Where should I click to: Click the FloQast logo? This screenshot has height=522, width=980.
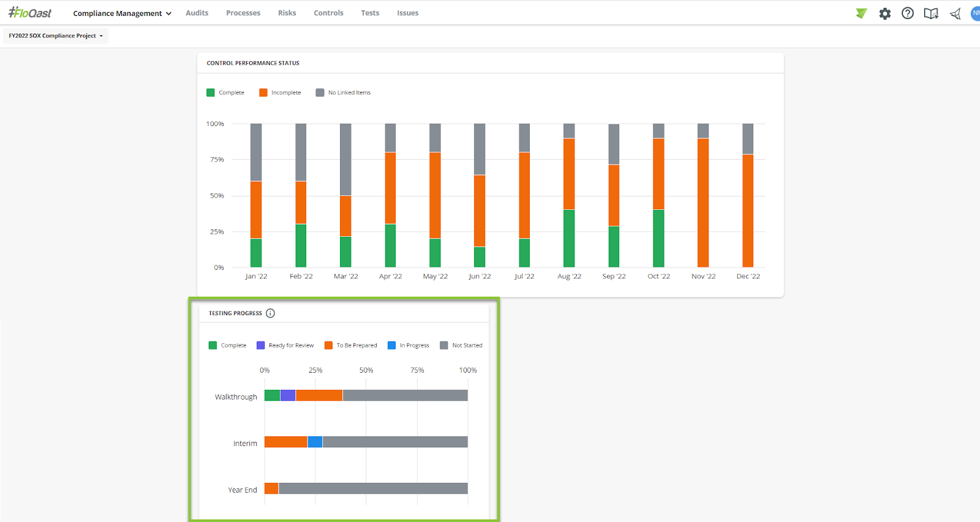point(30,13)
